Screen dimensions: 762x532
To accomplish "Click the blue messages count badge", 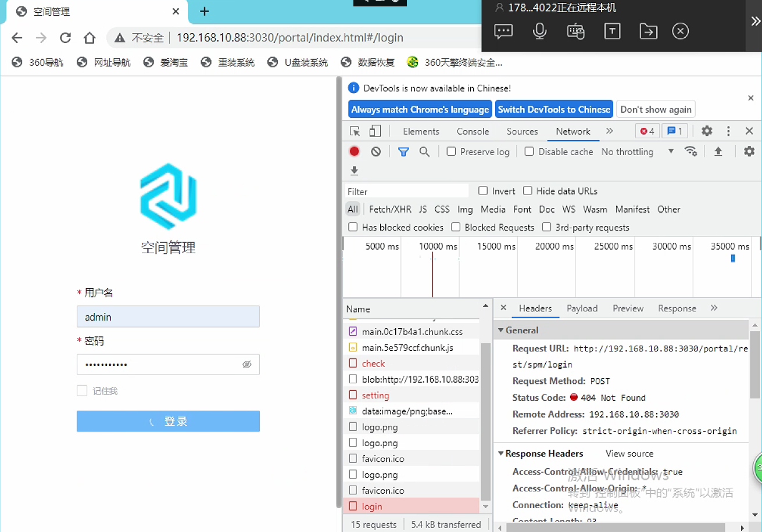I will click(675, 131).
